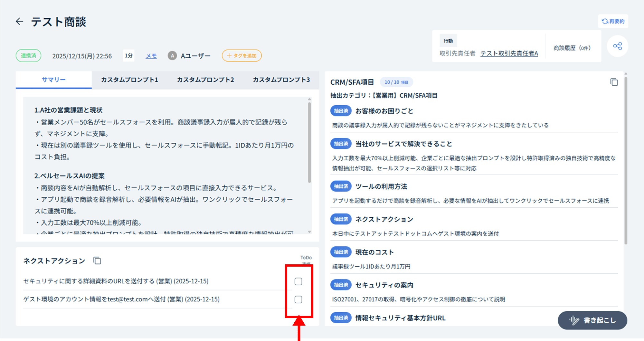Switch to the サマリー tab

tap(53, 80)
